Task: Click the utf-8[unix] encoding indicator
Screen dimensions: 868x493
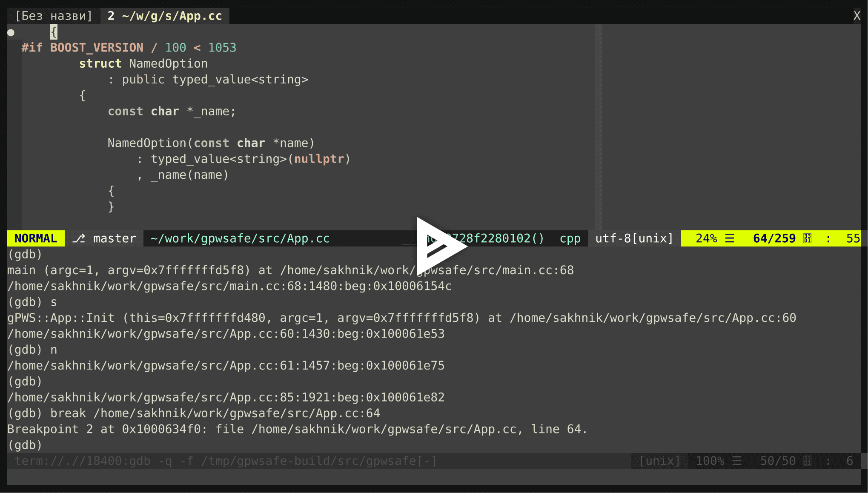Action: coord(634,238)
